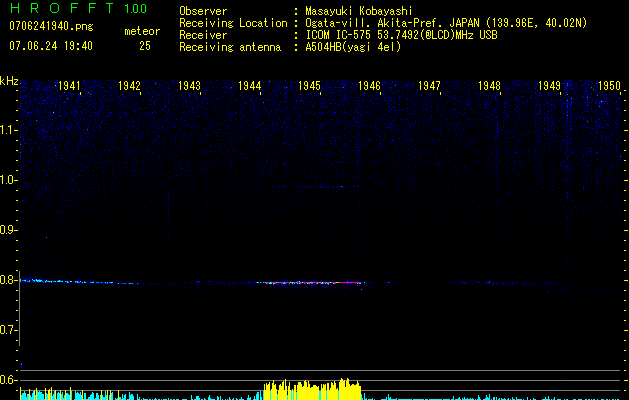Image resolution: width=629 pixels, height=400 pixels.
Task: Click the 1943 time marker
Action: pos(189,86)
